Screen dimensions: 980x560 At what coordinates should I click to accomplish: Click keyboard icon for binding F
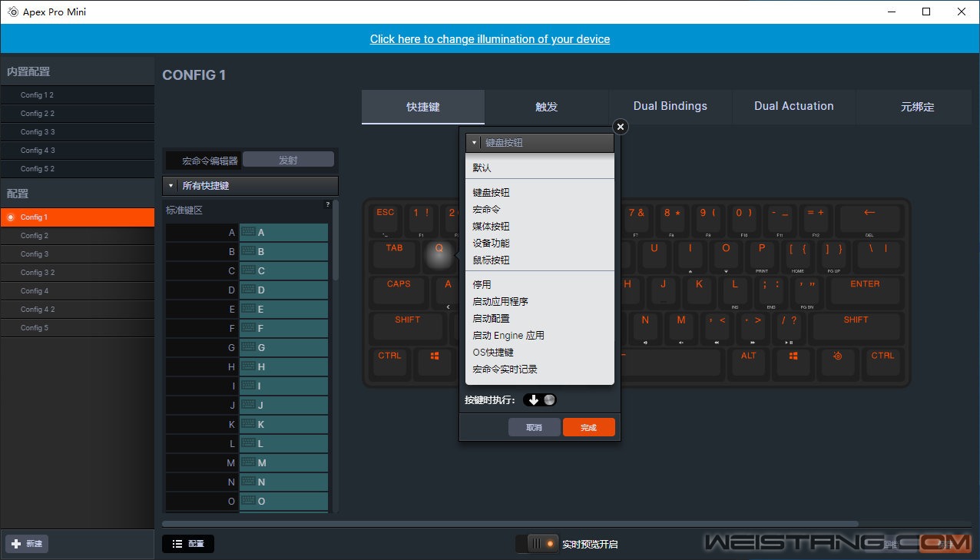tap(248, 328)
